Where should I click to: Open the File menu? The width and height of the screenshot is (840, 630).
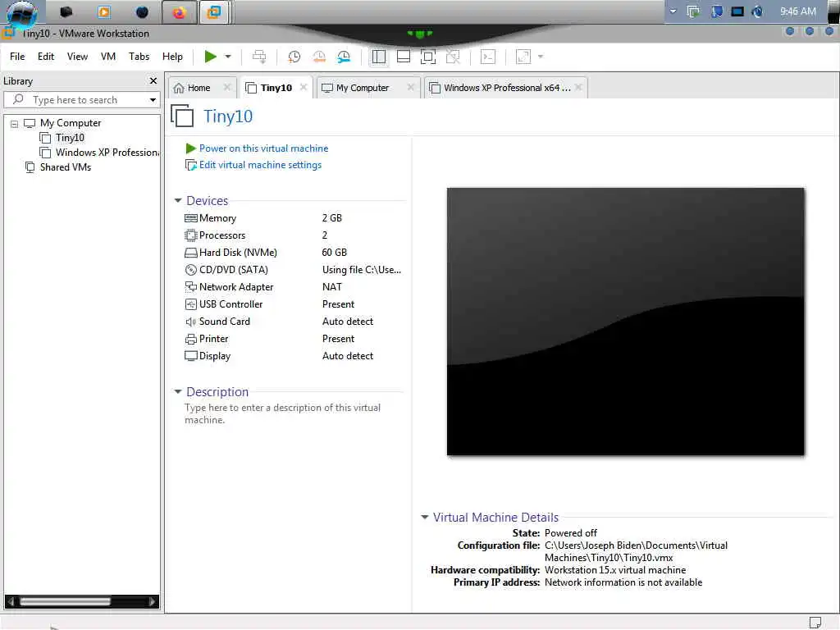17,57
